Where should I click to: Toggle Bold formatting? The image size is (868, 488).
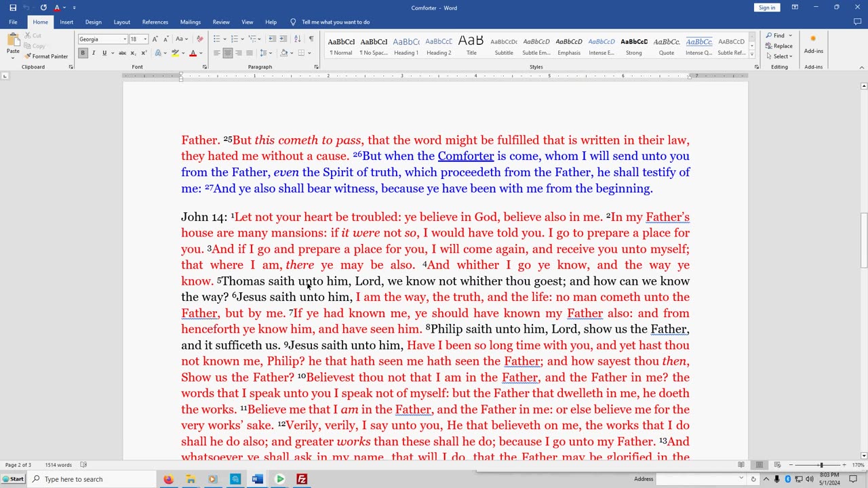[x=83, y=53]
